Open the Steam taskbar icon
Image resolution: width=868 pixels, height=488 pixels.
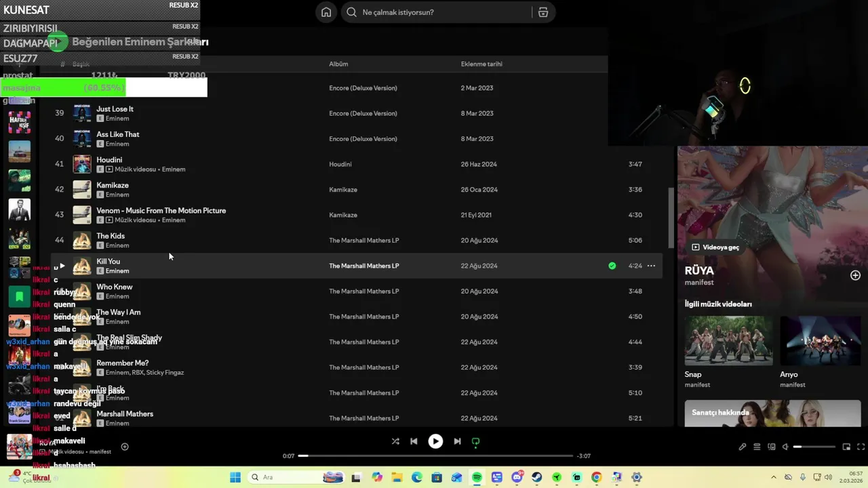pyautogui.click(x=536, y=477)
